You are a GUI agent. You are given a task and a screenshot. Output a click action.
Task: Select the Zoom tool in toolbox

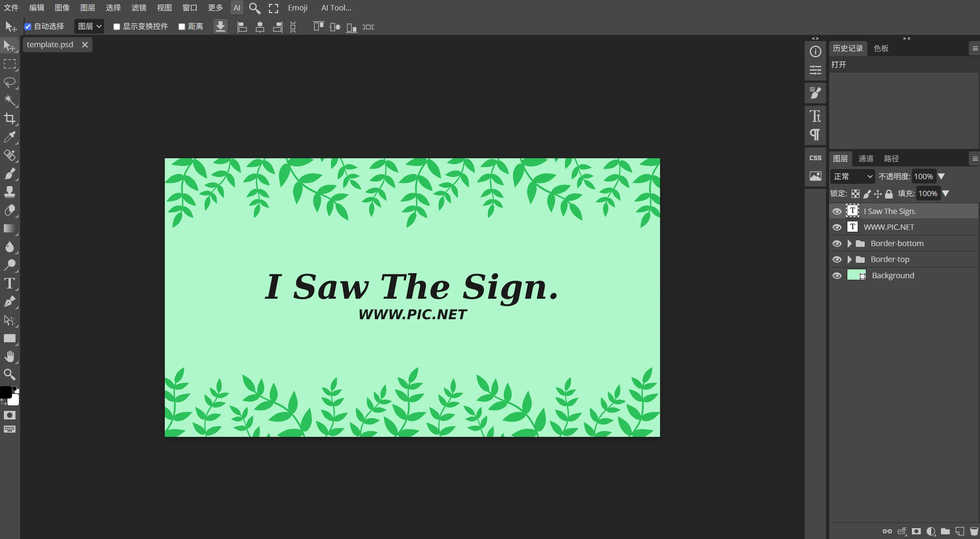click(x=10, y=375)
